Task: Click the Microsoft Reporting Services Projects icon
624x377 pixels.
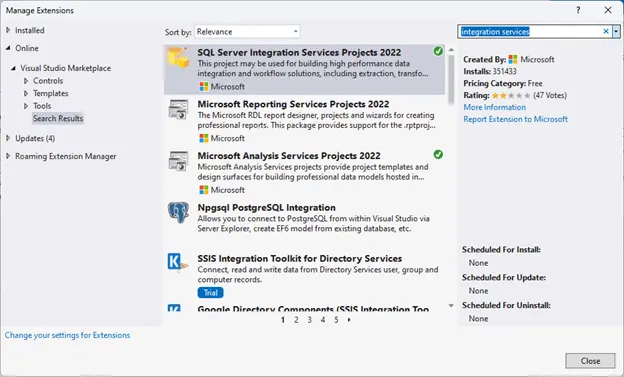Action: coord(178,109)
